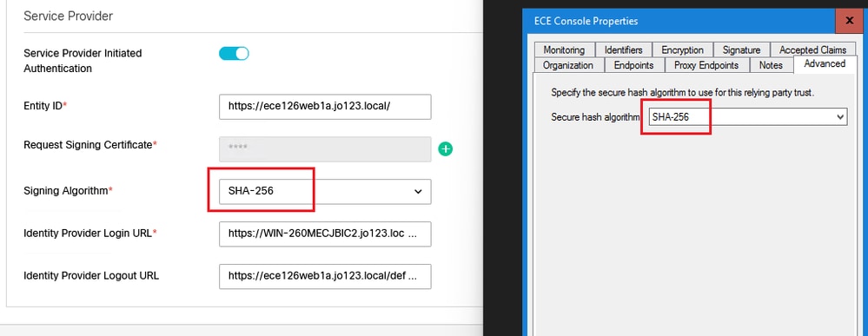Select the Endpoints tab
Image resolution: width=868 pixels, height=336 pixels.
tap(633, 65)
